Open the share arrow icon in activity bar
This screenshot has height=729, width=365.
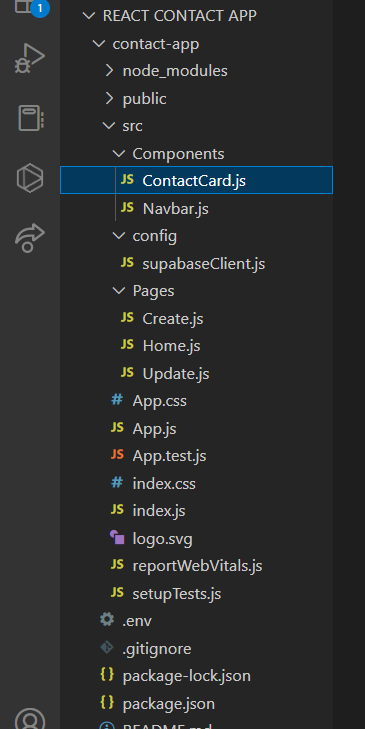(30, 238)
